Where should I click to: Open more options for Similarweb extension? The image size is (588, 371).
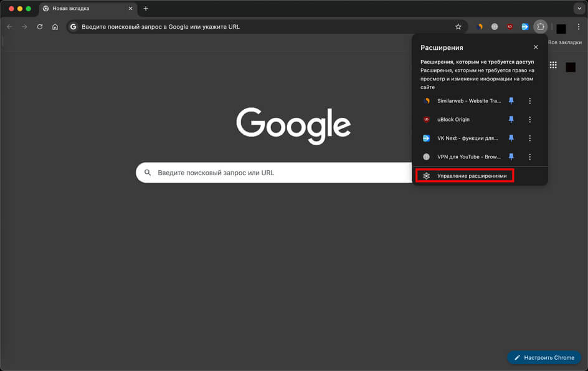(530, 100)
